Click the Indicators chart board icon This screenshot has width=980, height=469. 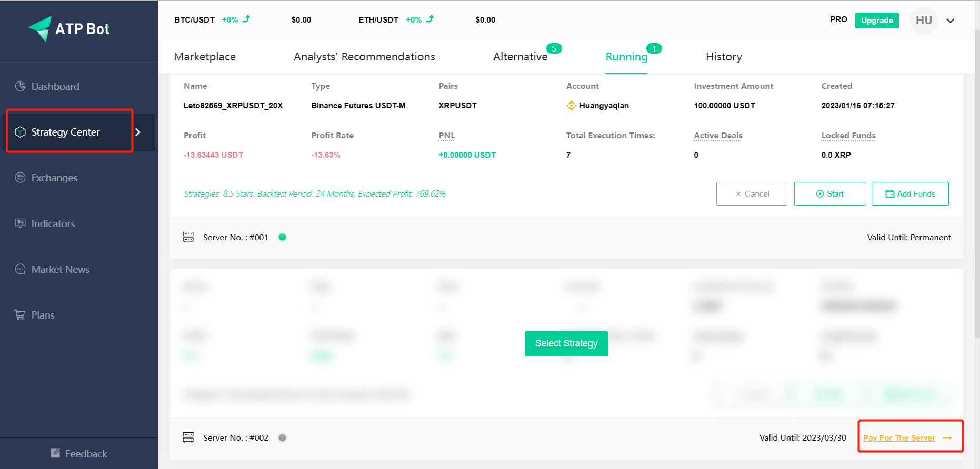point(21,223)
